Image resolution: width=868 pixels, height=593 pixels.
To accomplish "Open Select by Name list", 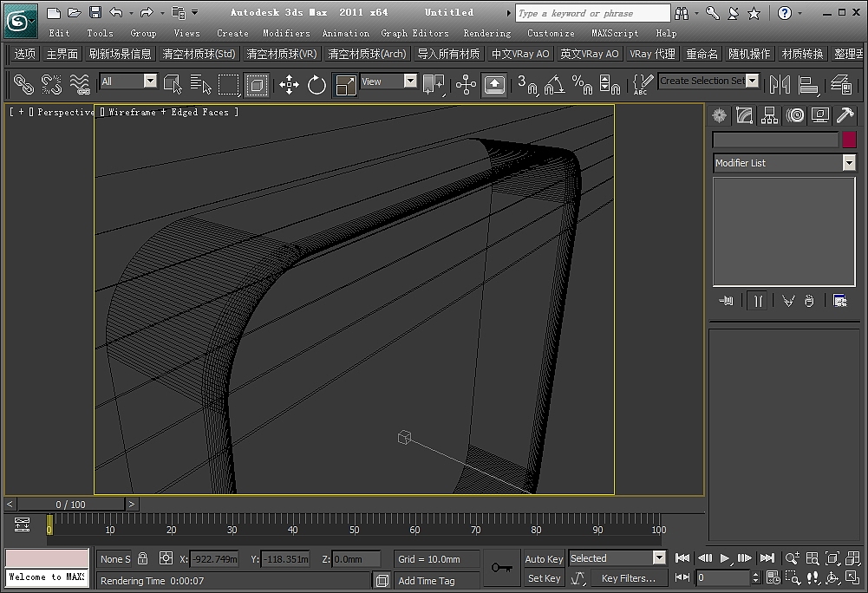I will coord(200,85).
